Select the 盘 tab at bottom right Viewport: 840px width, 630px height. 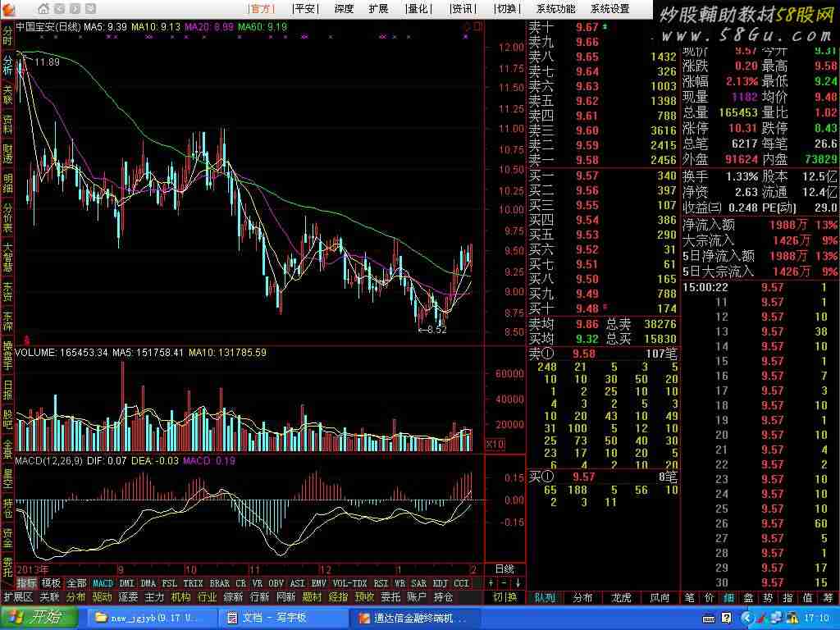[748, 597]
